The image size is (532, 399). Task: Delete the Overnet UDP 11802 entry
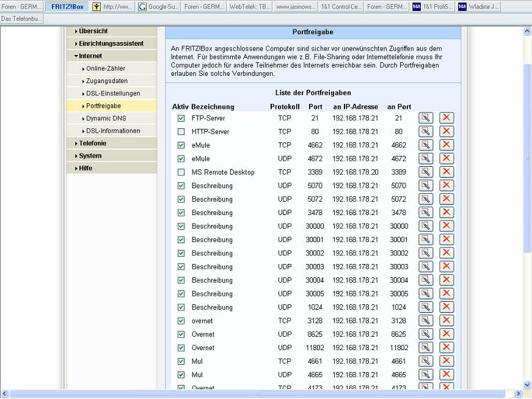point(446,348)
